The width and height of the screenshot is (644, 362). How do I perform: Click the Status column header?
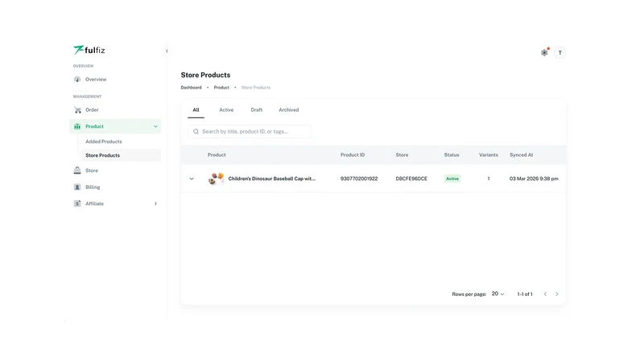tap(452, 154)
